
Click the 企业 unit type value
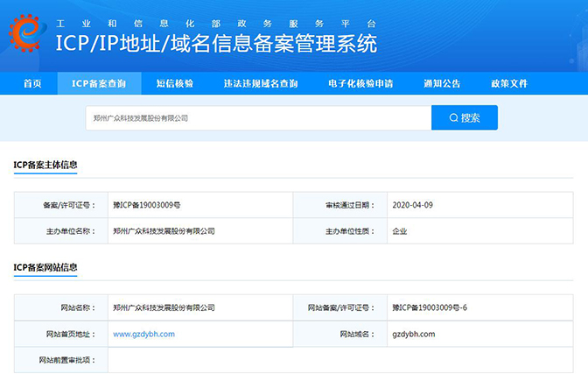[x=400, y=231]
